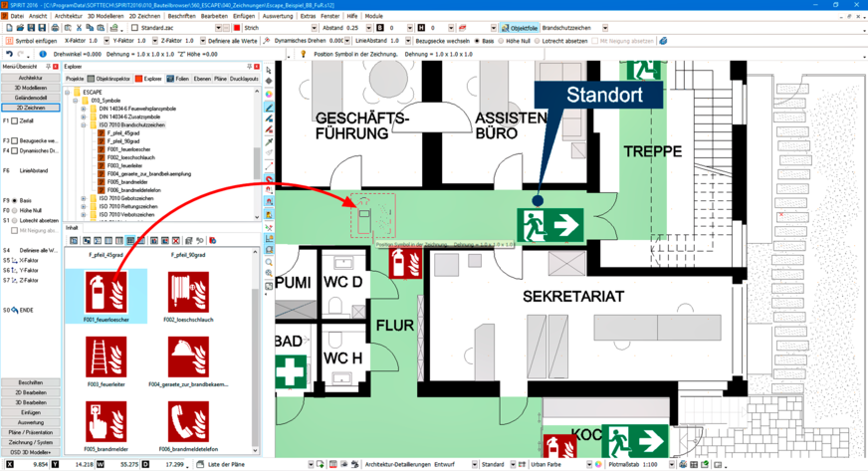Click the magnifier zoom tool in vertical toolbar
The height and width of the screenshot is (471, 868).
[269, 262]
